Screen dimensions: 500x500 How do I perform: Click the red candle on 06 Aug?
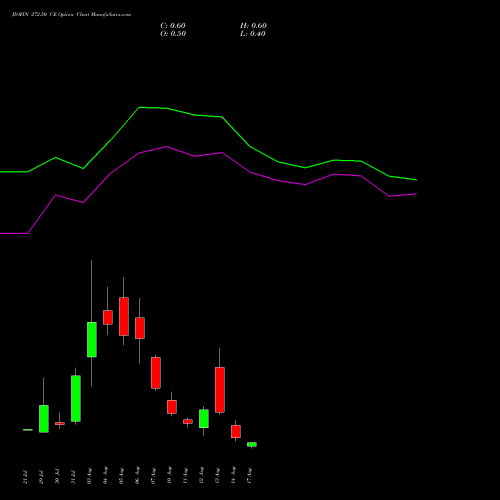[x=140, y=328]
